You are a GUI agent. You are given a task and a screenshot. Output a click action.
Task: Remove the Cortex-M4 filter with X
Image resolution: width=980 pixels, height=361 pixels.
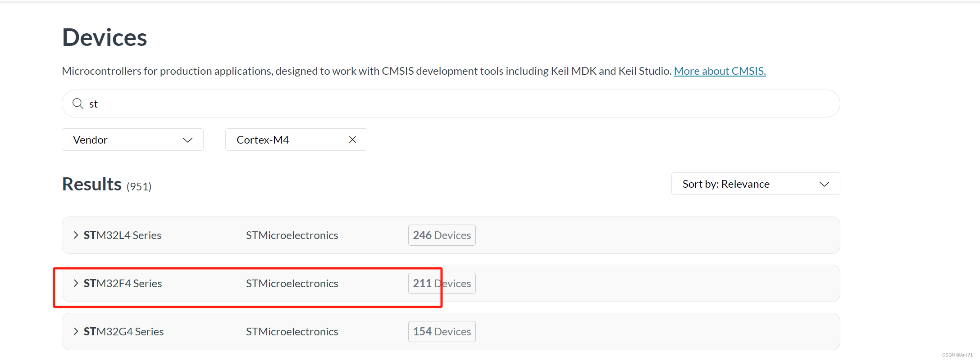click(x=352, y=140)
